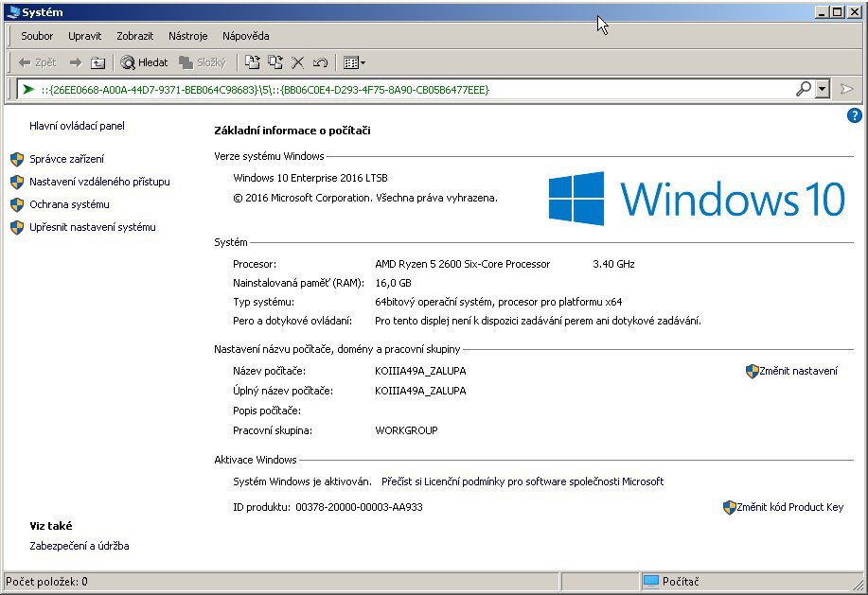Maximize the Systém window
This screenshot has width=868, height=595.
[838, 11]
